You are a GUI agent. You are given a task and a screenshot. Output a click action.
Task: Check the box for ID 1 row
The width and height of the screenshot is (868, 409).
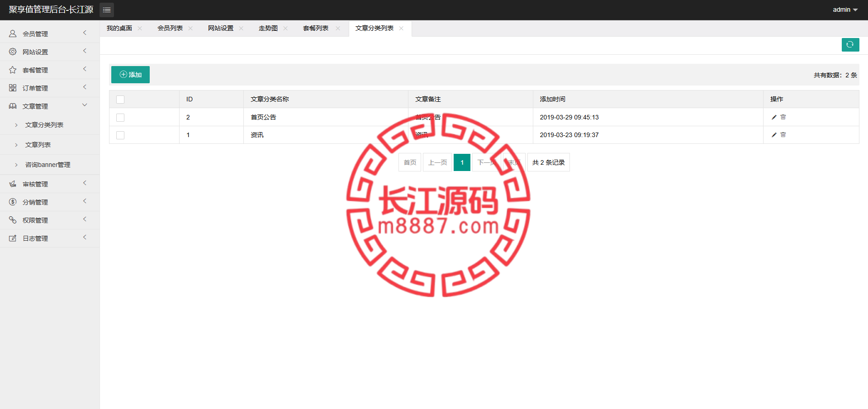point(120,135)
